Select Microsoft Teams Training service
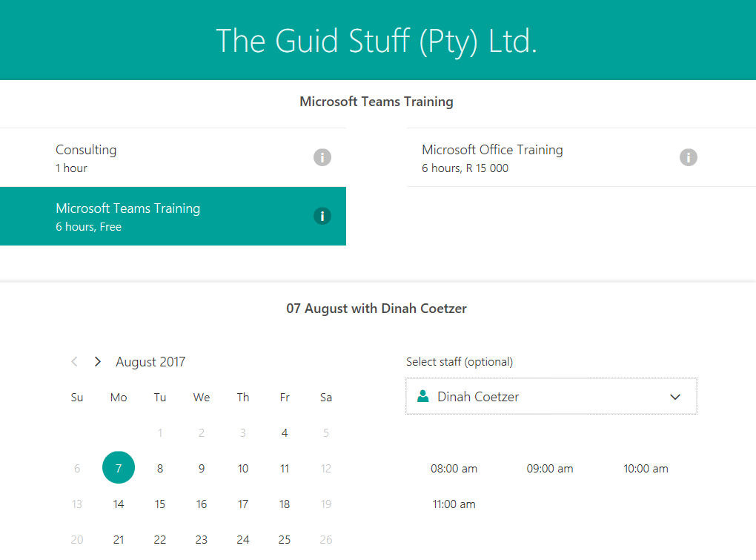 coord(173,217)
